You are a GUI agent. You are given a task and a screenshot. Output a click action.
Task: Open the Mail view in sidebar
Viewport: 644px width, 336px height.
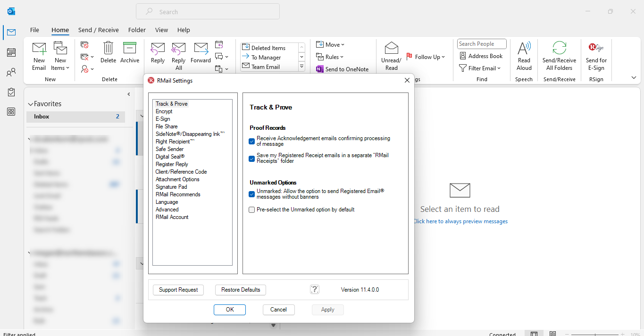click(x=11, y=33)
